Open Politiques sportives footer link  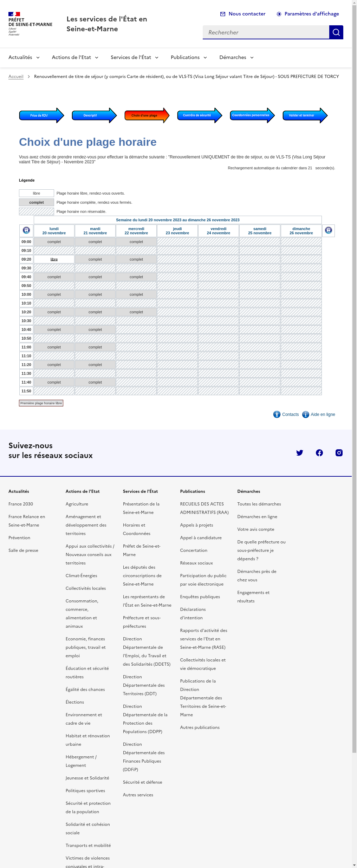(x=85, y=791)
